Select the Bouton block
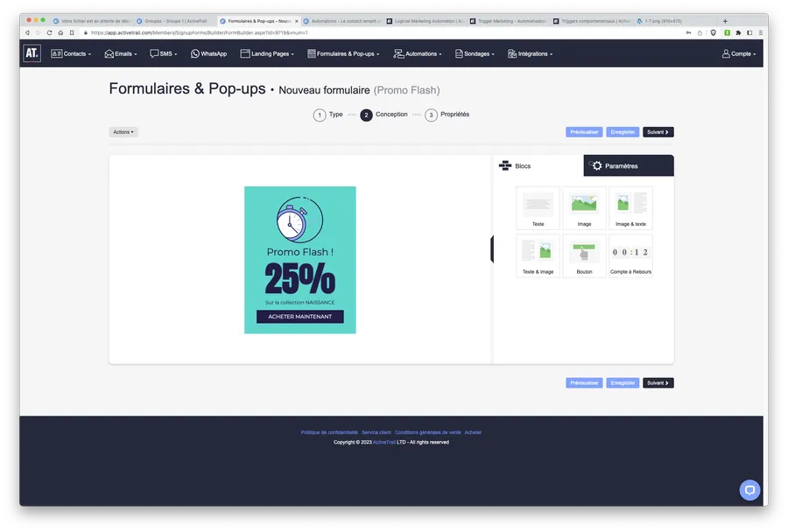 tap(584, 255)
